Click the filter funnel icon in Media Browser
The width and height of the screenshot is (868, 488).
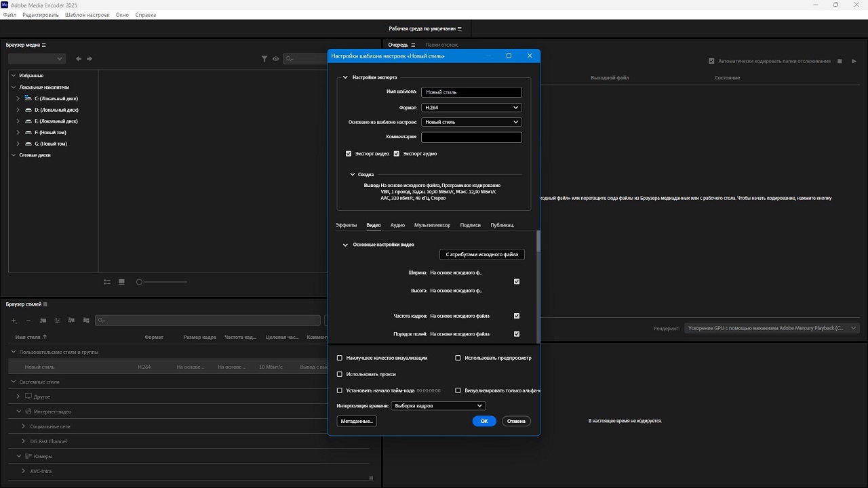(264, 59)
